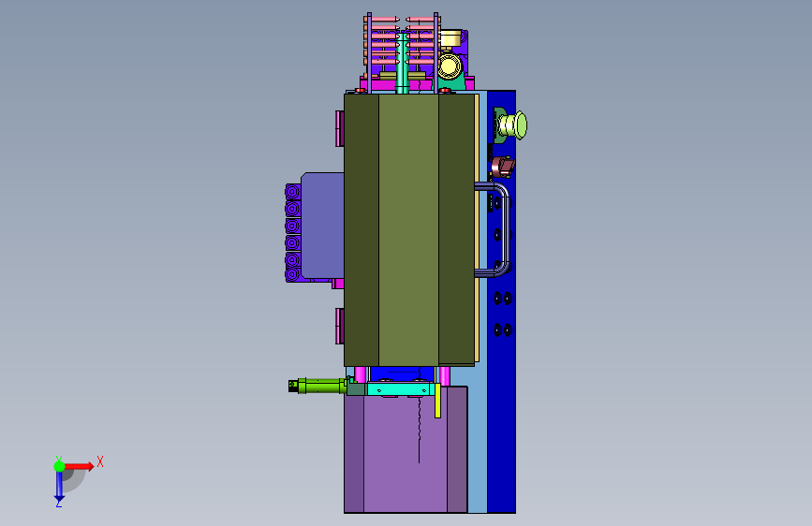The image size is (812, 526).
Task: Select the upper magenta bracket on left side
Action: [340, 128]
